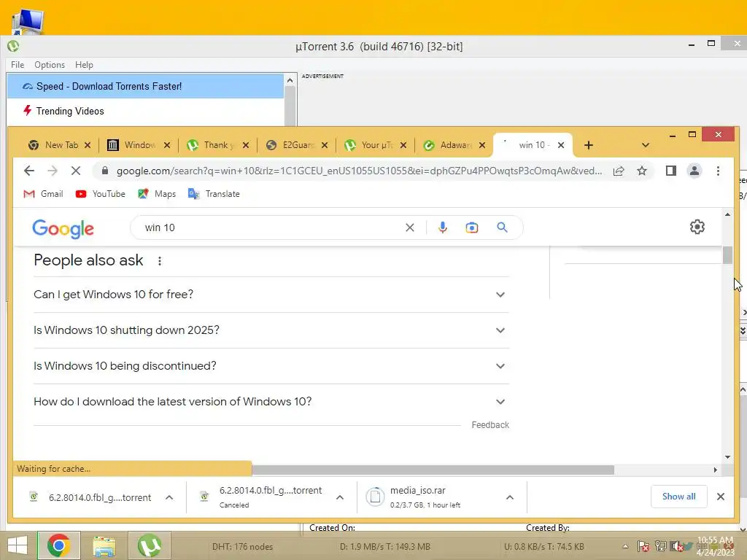
Task: Bookmark this page with the star icon
Action: pyautogui.click(x=642, y=171)
